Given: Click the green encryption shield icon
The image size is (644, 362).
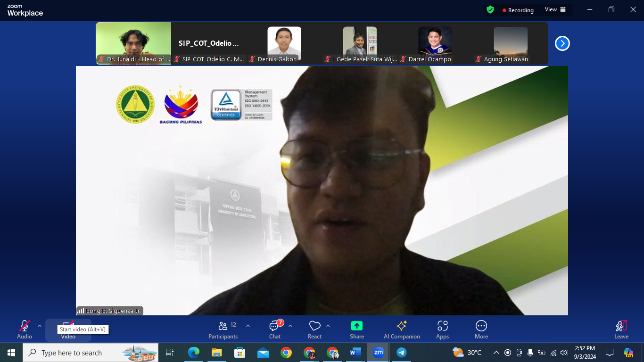Looking at the screenshot, I should 490,10.
